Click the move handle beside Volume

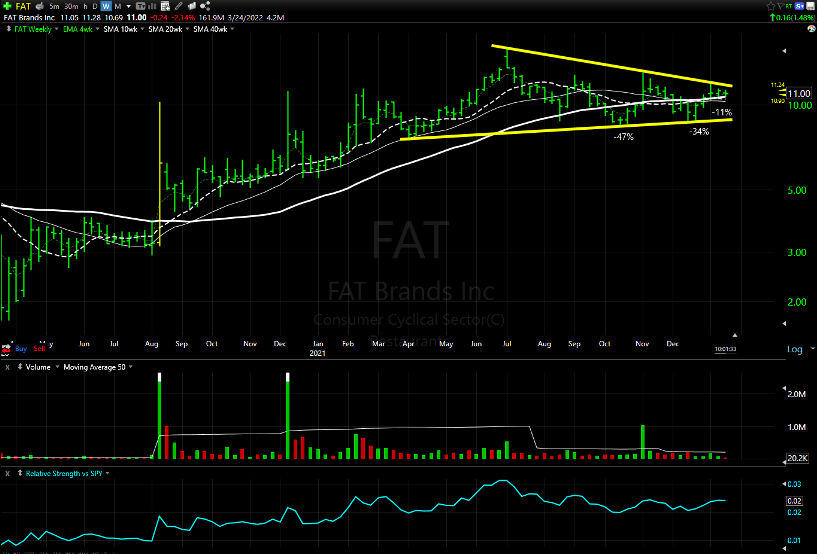[20, 367]
